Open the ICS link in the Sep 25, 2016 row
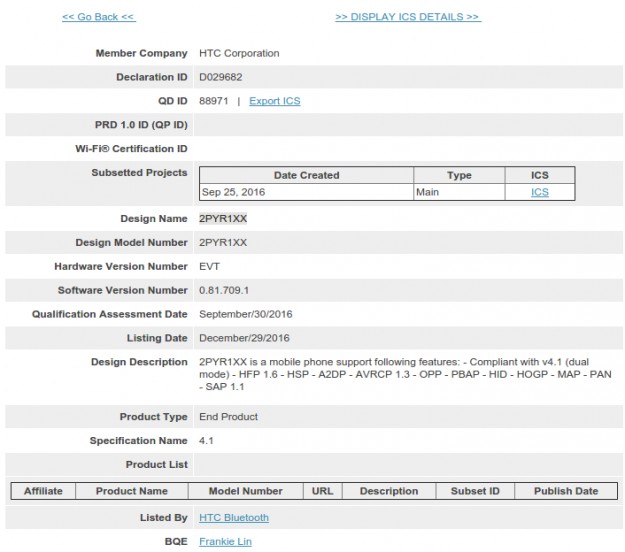625x552 pixels. pyautogui.click(x=539, y=192)
